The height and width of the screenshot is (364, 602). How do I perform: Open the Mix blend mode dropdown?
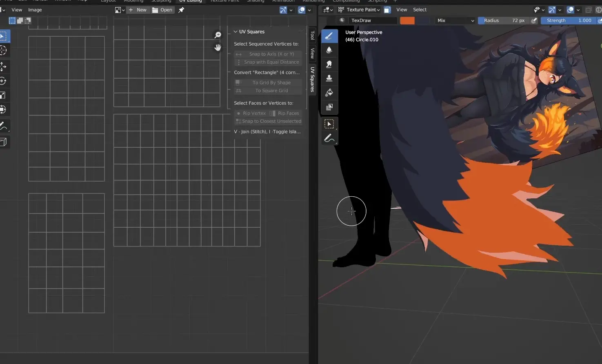(455, 20)
